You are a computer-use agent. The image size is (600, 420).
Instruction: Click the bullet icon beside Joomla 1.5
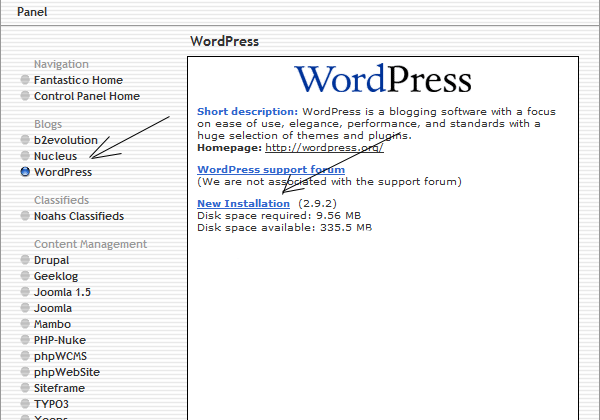pyautogui.click(x=25, y=292)
